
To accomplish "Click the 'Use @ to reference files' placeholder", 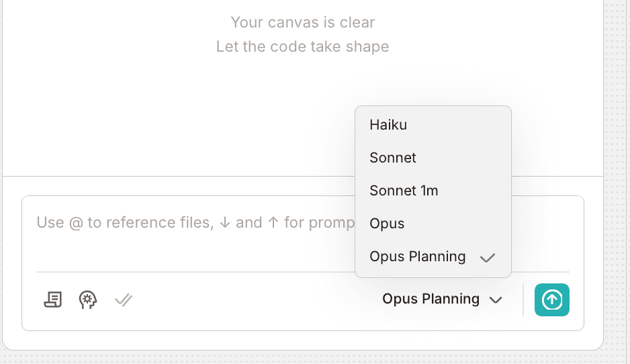I will click(124, 222).
